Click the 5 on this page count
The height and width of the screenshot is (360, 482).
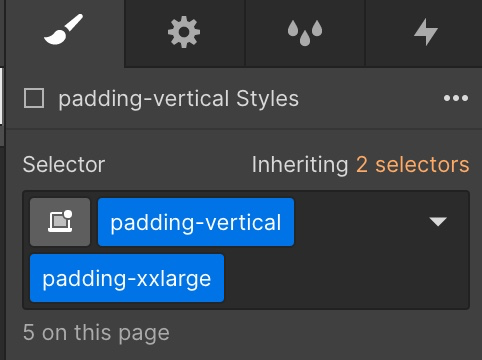click(96, 333)
